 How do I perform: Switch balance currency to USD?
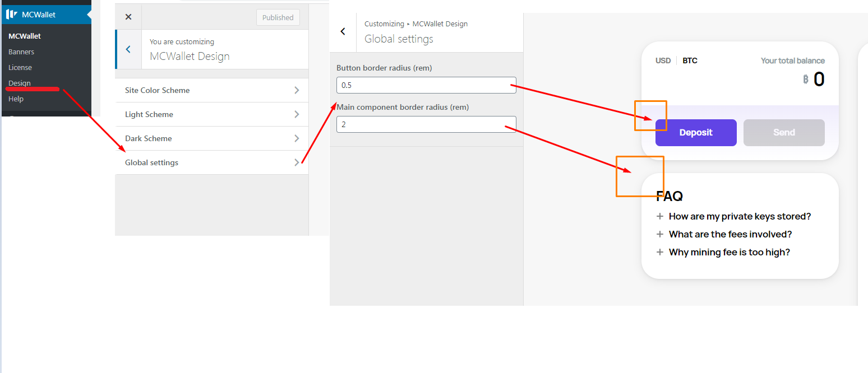[x=663, y=60]
